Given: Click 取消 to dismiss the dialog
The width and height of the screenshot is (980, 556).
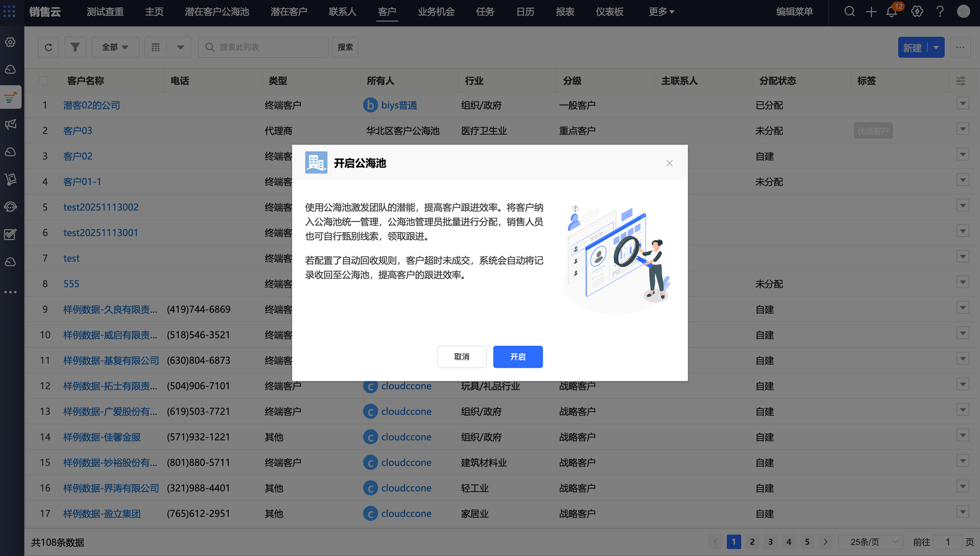Looking at the screenshot, I should pos(462,357).
